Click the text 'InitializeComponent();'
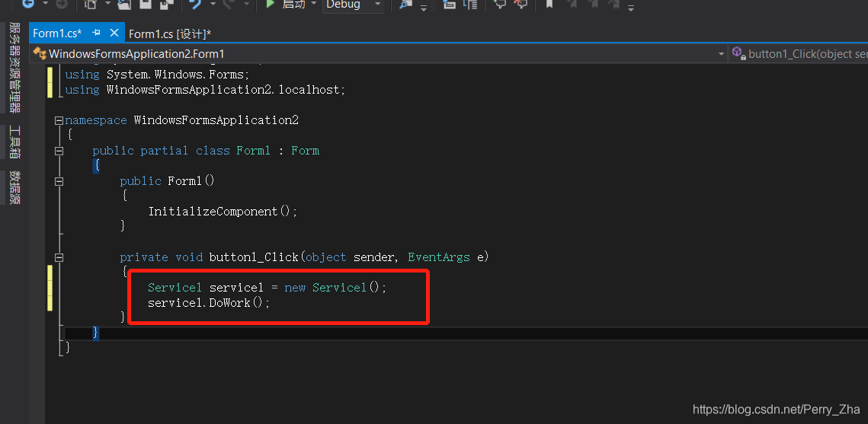 pos(223,211)
